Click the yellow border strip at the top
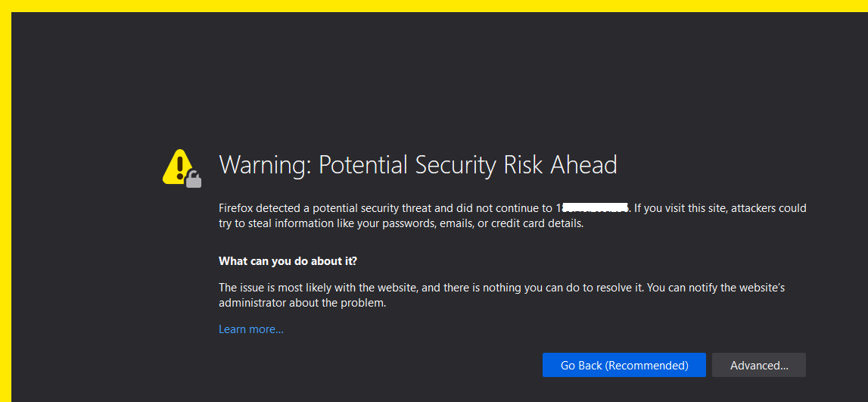 pyautogui.click(x=434, y=5)
